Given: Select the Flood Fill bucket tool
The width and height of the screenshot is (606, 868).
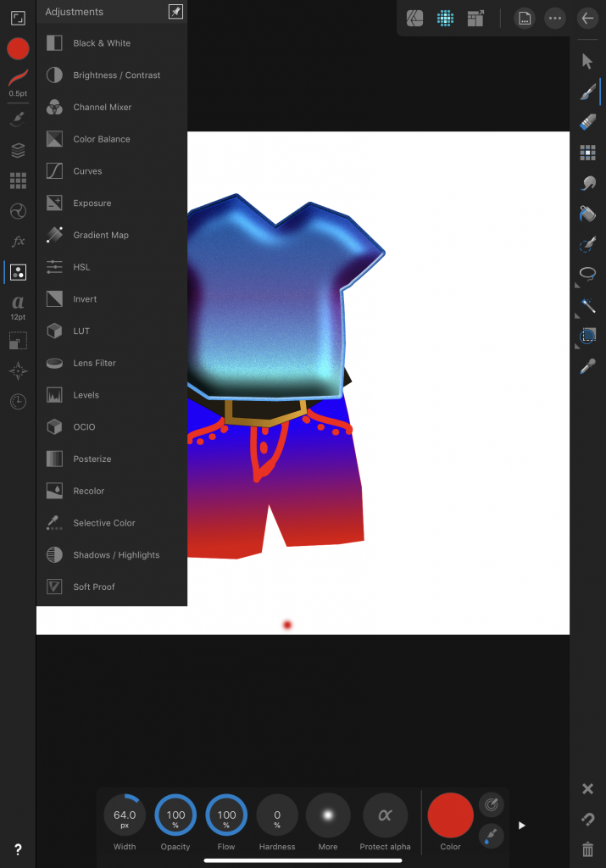Looking at the screenshot, I should click(x=587, y=213).
